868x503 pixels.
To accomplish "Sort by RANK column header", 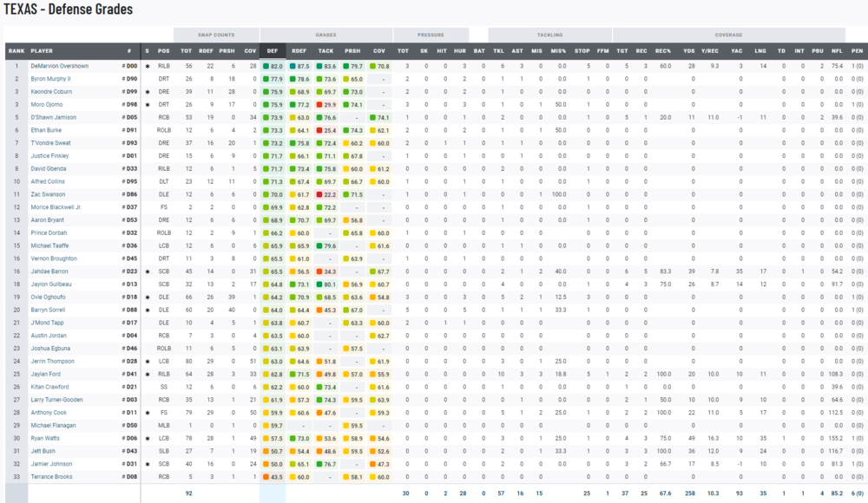I will coord(16,51).
